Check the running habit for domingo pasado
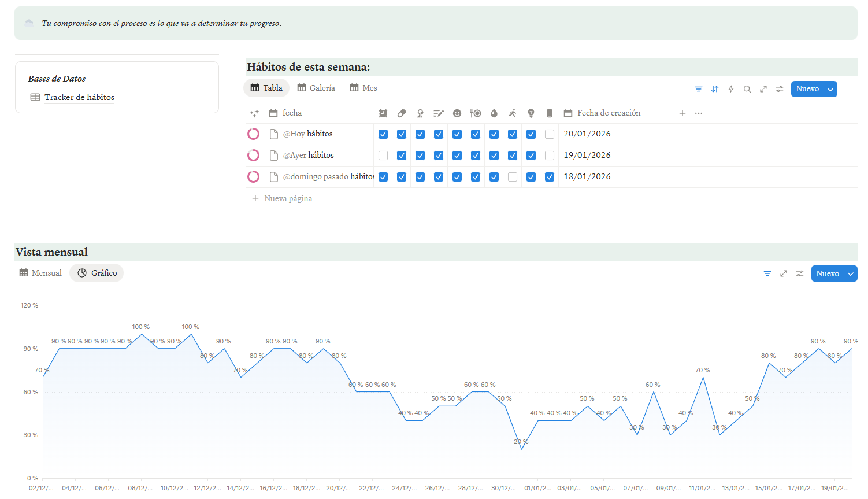This screenshot has height=499, width=868. coord(513,177)
